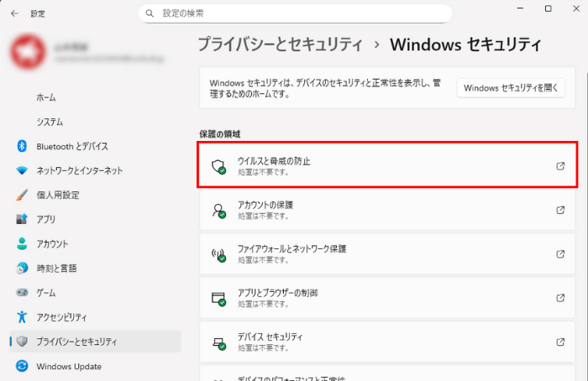Click the 設定の検索 search field
This screenshot has width=588, height=381.
click(x=295, y=13)
